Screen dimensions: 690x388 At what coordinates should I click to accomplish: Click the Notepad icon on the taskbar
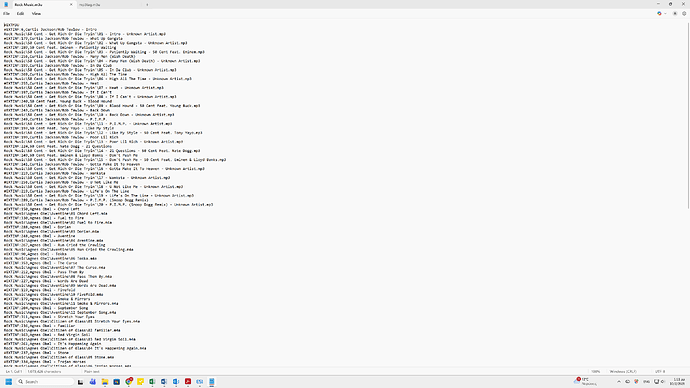coord(212,381)
